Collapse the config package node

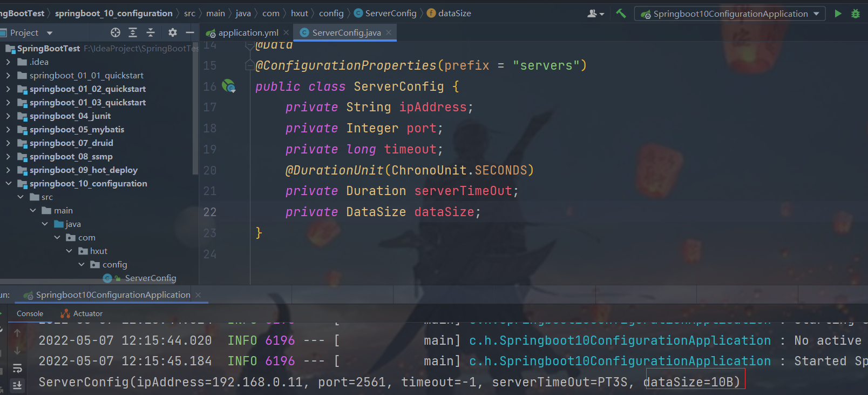tap(82, 265)
